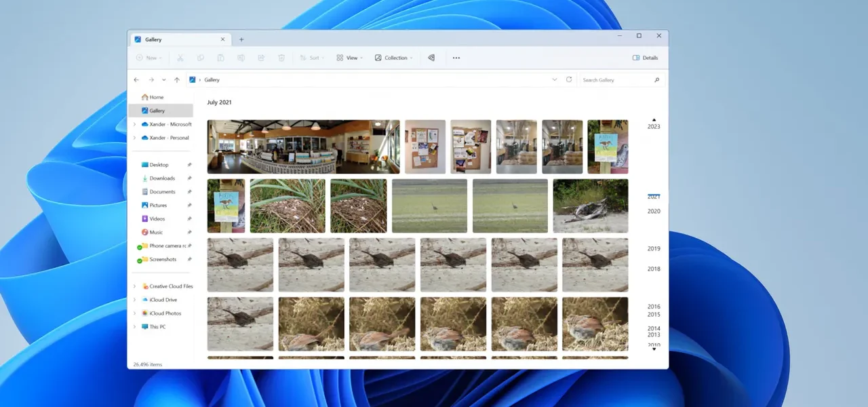
Task: Delete using the trash icon in the toolbar
Action: 281,58
